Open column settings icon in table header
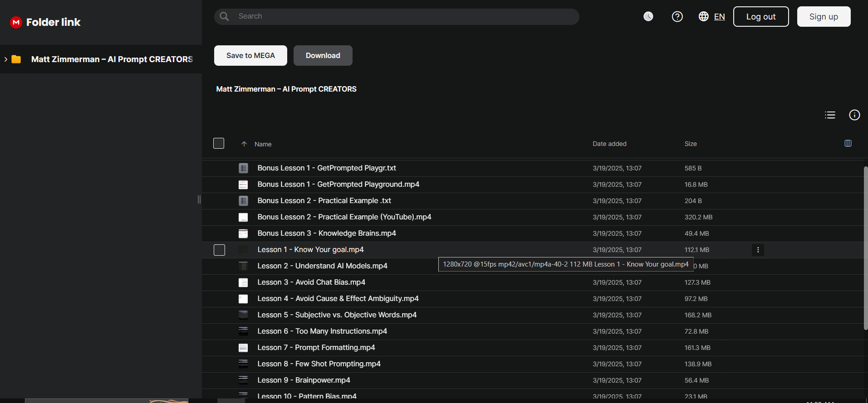The image size is (868, 403). pos(848,143)
